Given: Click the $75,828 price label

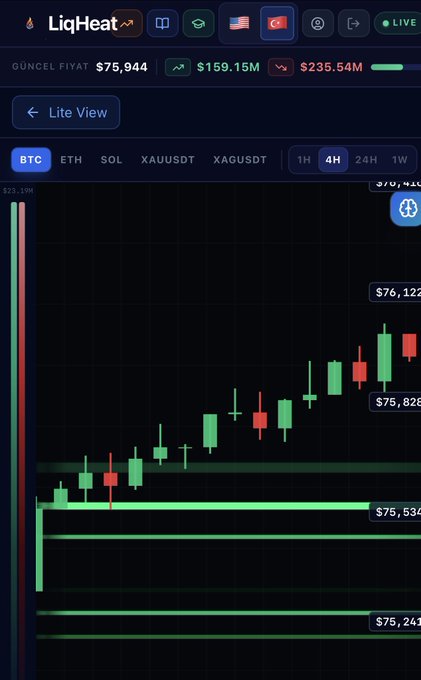Looking at the screenshot, I should tap(396, 402).
